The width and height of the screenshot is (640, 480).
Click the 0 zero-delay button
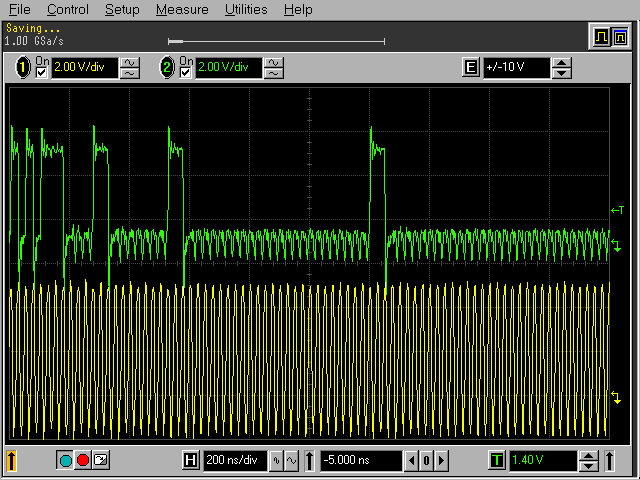pos(426,460)
